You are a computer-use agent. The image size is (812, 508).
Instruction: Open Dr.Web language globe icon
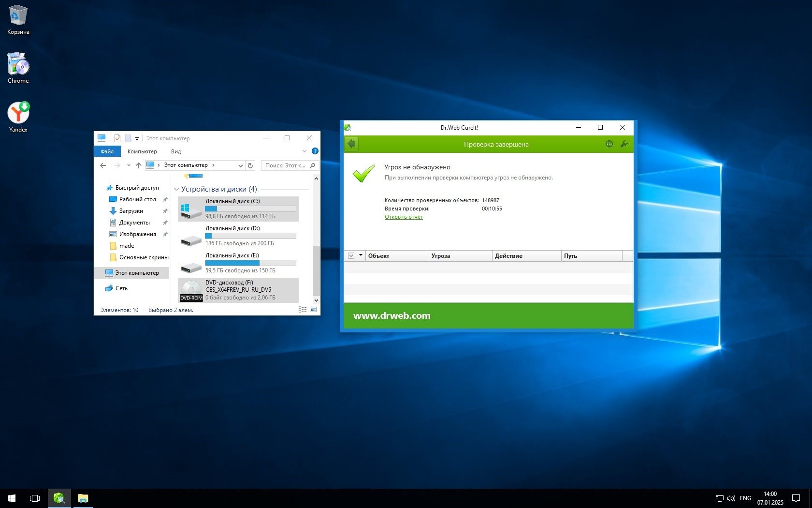pyautogui.click(x=609, y=144)
